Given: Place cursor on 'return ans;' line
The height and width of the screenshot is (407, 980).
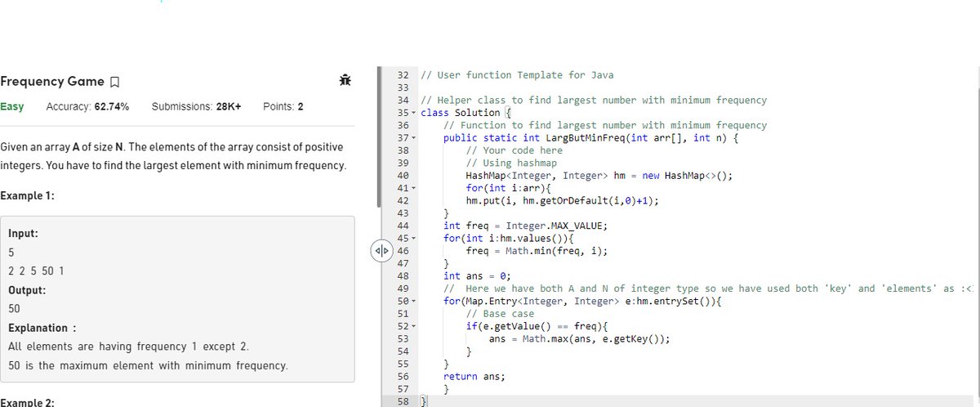Looking at the screenshot, I should [x=474, y=377].
